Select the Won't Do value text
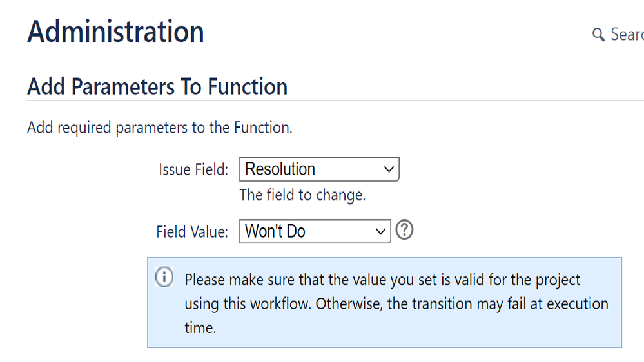644x362 pixels. (275, 231)
